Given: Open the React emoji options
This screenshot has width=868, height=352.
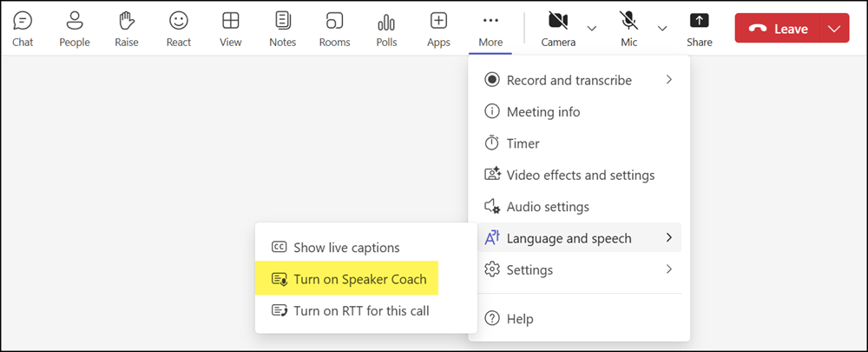Looking at the screenshot, I should pyautogui.click(x=179, y=30).
